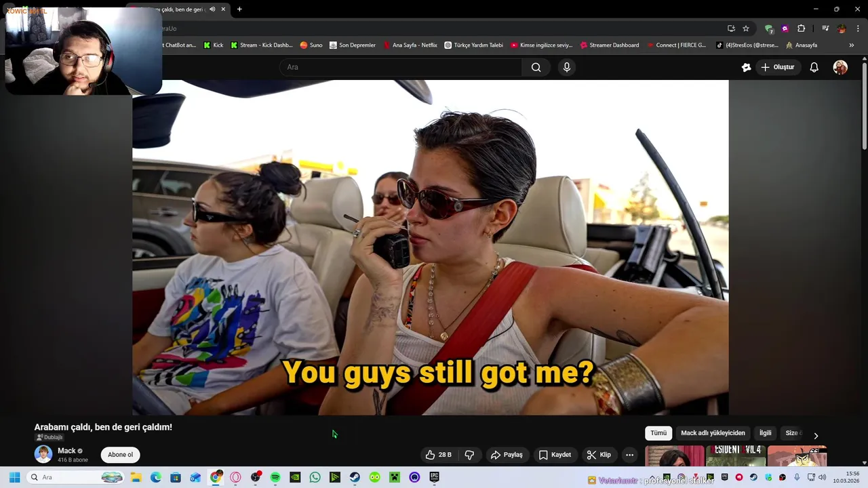Open the Resident Evil 4 recommended thumbnail
This screenshot has width=868, height=488.
[736, 456]
